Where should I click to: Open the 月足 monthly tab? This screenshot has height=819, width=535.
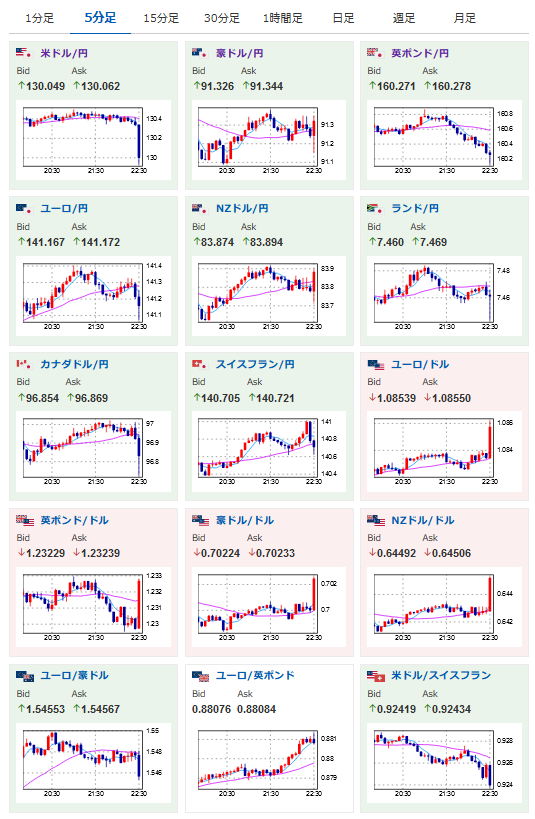pos(464,18)
